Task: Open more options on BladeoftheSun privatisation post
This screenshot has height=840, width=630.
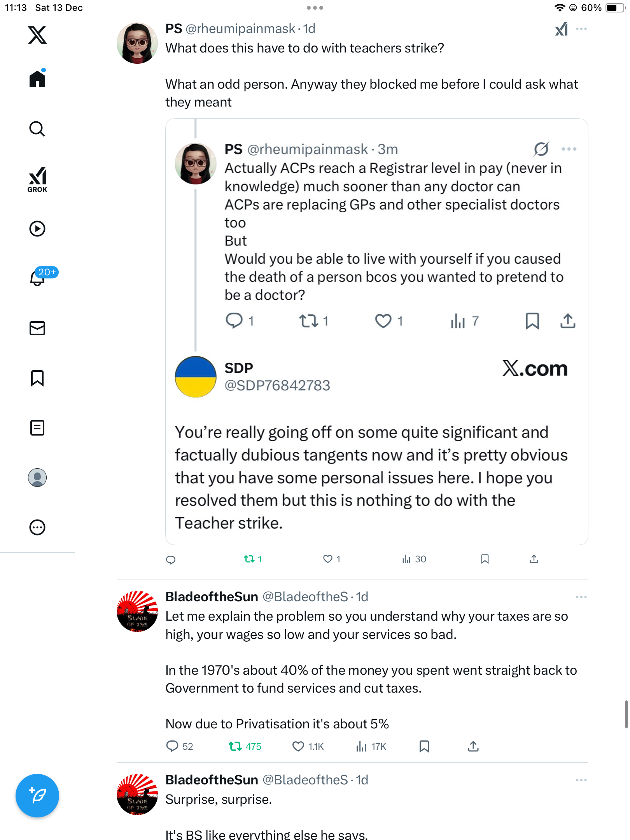Action: [x=581, y=597]
